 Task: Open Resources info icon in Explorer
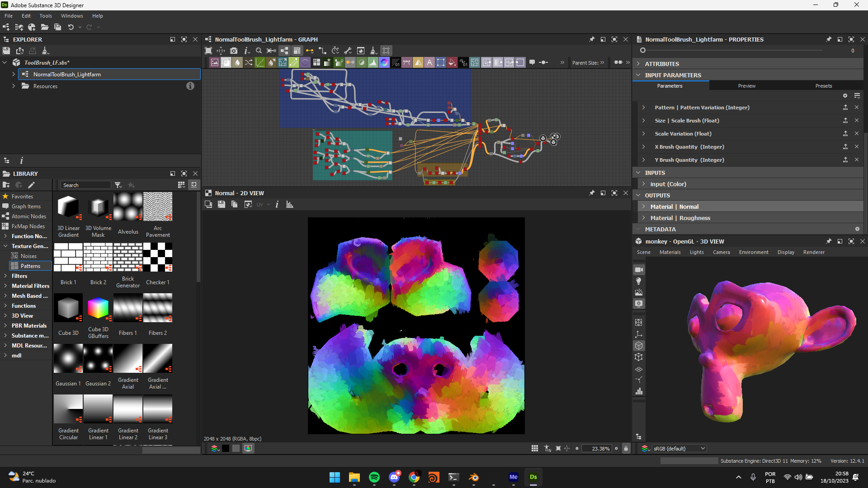190,86
